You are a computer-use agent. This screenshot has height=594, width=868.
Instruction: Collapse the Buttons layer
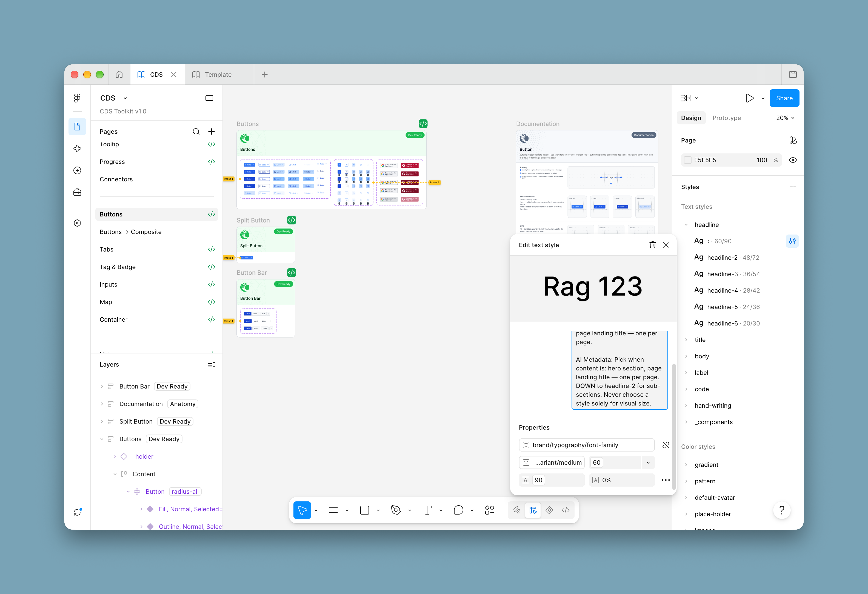click(102, 439)
